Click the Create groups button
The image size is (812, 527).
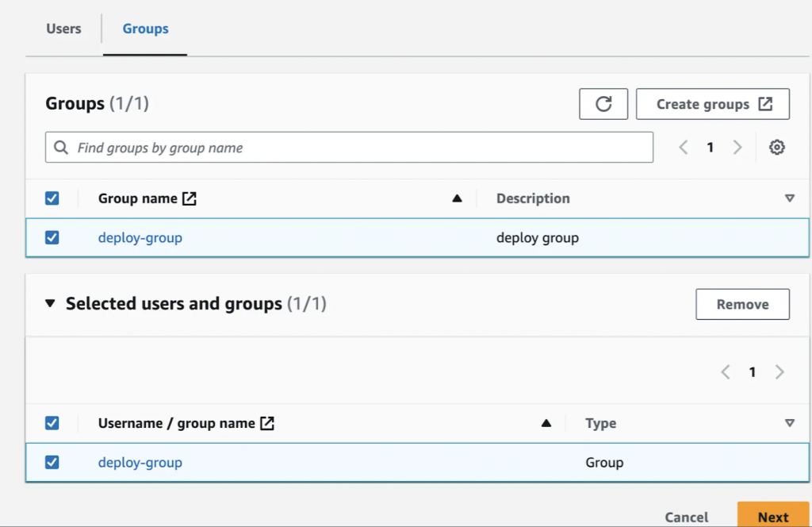point(713,104)
